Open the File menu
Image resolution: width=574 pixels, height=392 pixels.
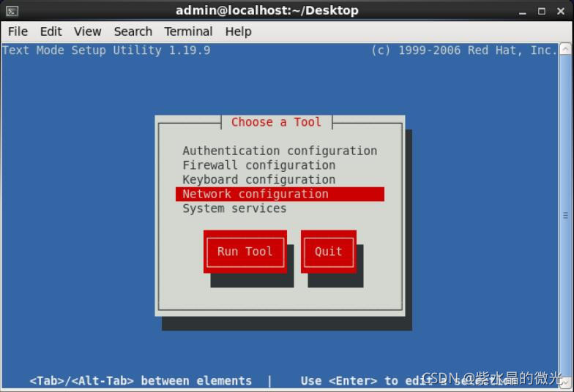18,32
